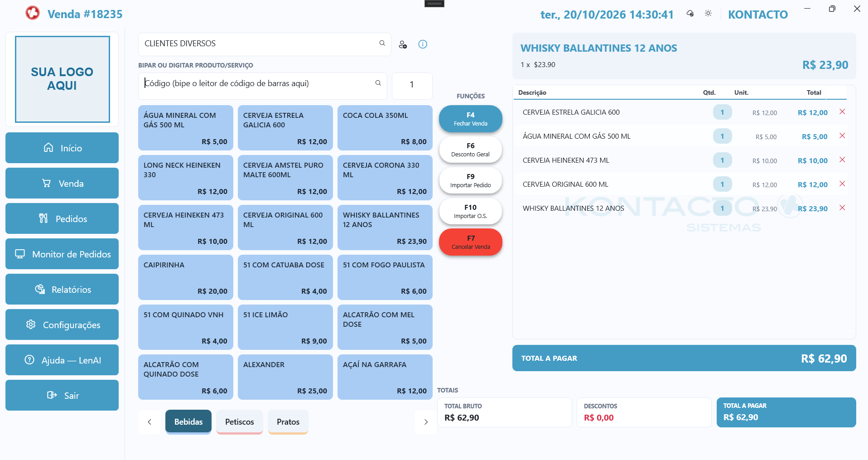Add CAIPIRINHA product tile
The height and width of the screenshot is (460, 868).
[186, 277]
